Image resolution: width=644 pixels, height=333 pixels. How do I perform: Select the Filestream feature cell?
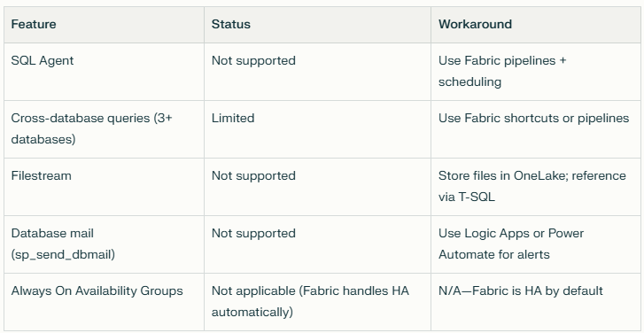104,186
